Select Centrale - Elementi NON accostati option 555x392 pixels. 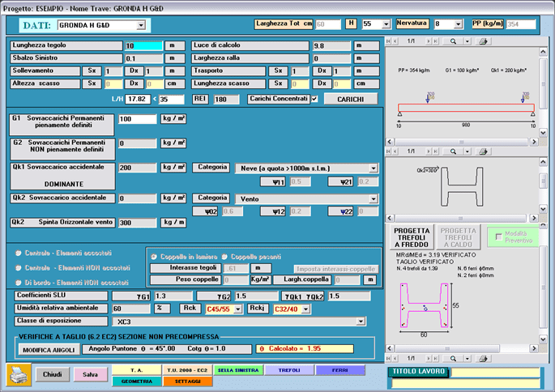pyautogui.click(x=19, y=268)
